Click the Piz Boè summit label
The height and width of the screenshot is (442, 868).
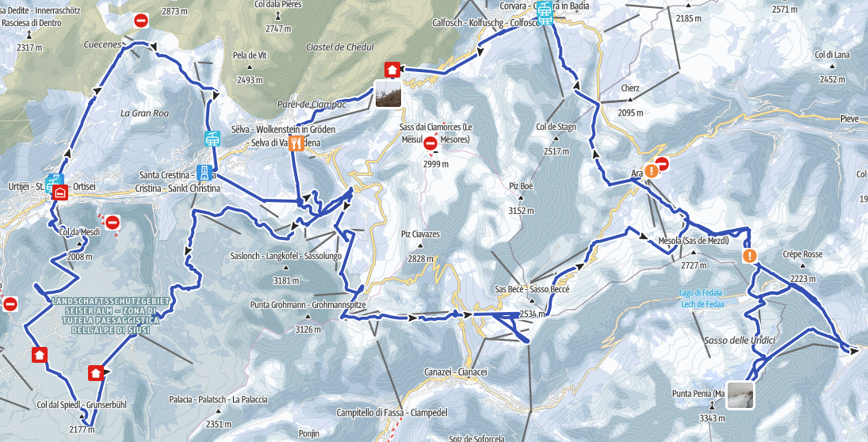(x=521, y=186)
